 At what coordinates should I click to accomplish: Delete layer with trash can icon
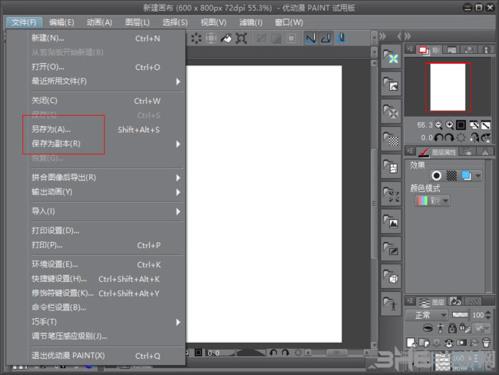(x=486, y=342)
